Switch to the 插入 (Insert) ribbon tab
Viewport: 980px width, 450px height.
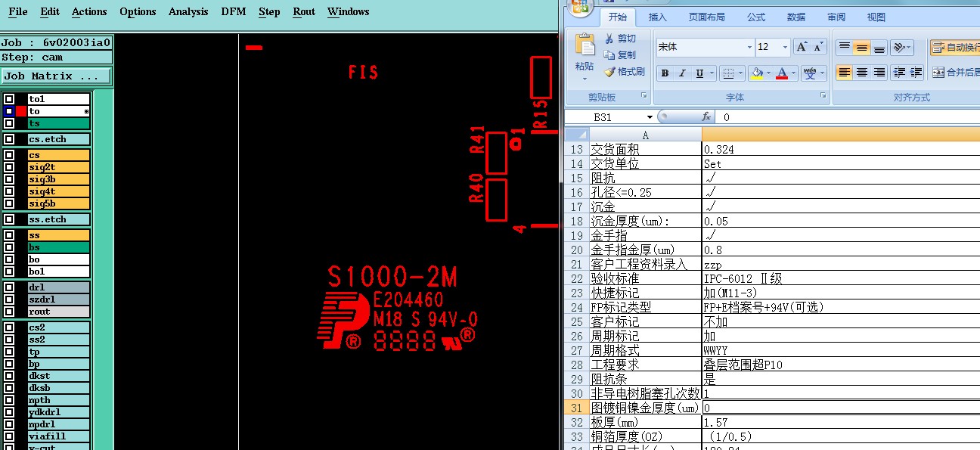pos(658,17)
